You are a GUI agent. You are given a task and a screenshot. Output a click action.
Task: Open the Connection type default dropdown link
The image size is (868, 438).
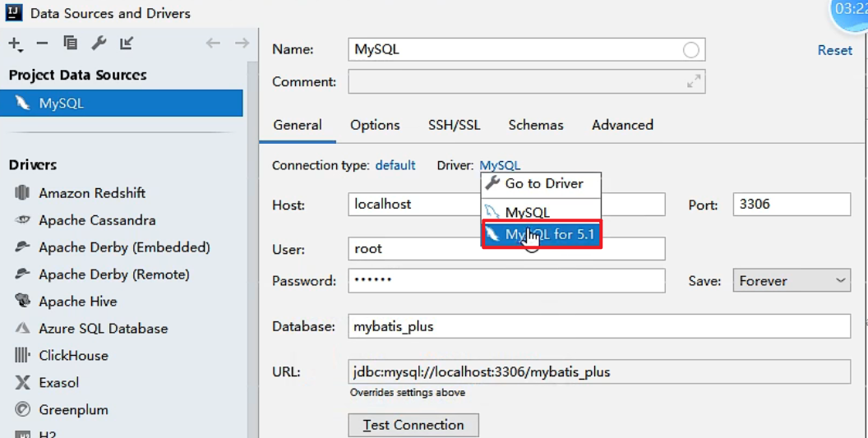[x=395, y=165]
